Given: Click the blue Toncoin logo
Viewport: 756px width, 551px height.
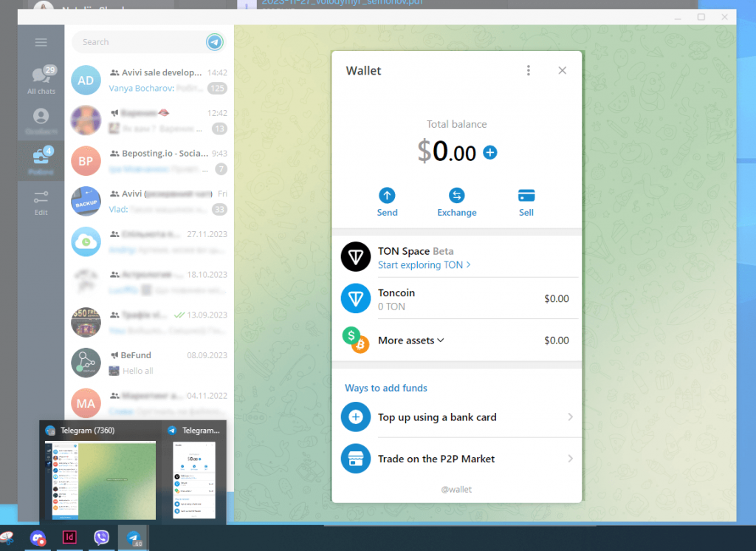Looking at the screenshot, I should coord(356,298).
